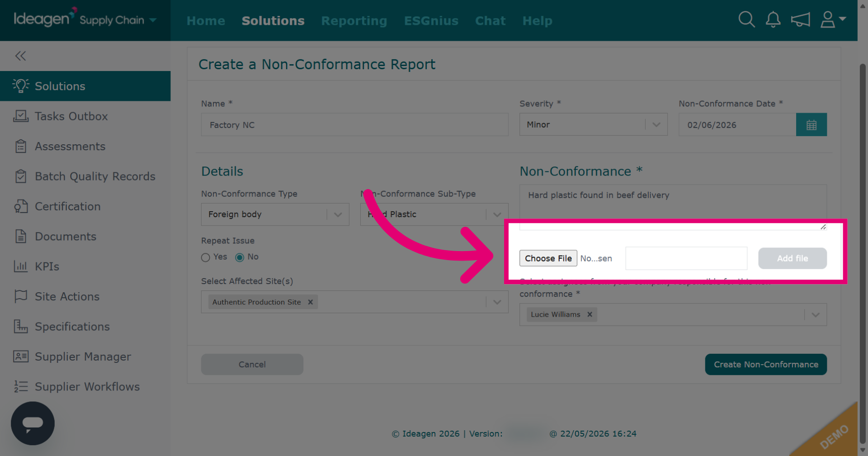Collapse sidebar with double chevron icon
This screenshot has width=868, height=456.
20,56
